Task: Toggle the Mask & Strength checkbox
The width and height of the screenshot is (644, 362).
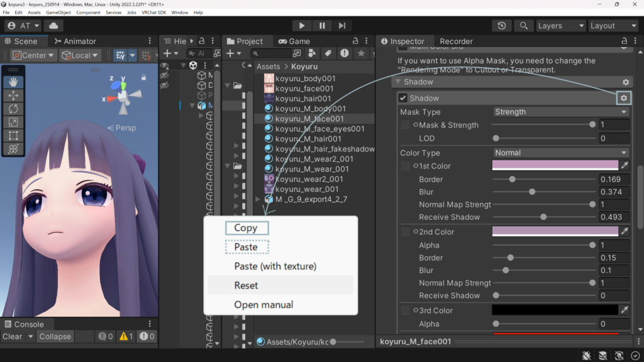Action: pyautogui.click(x=406, y=125)
